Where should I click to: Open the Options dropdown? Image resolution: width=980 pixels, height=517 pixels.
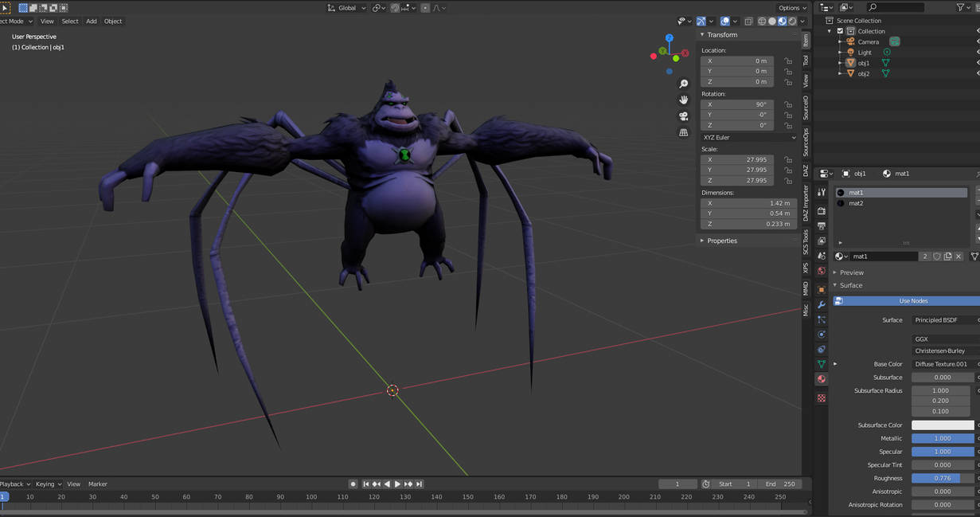[793, 8]
